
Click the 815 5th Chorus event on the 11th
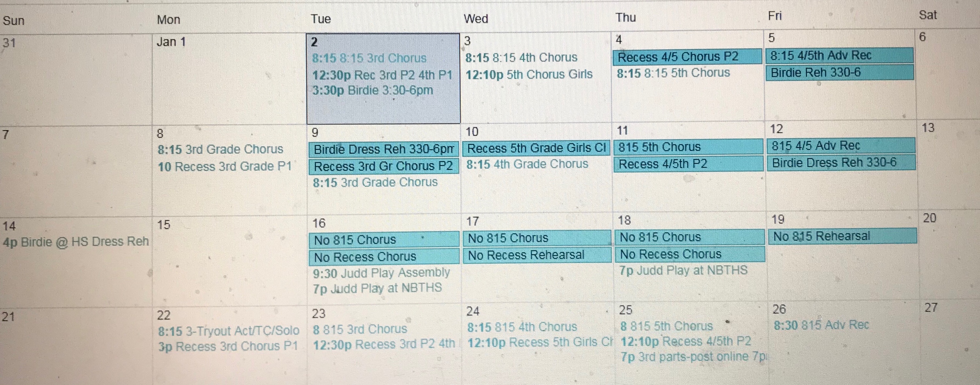[x=688, y=147]
